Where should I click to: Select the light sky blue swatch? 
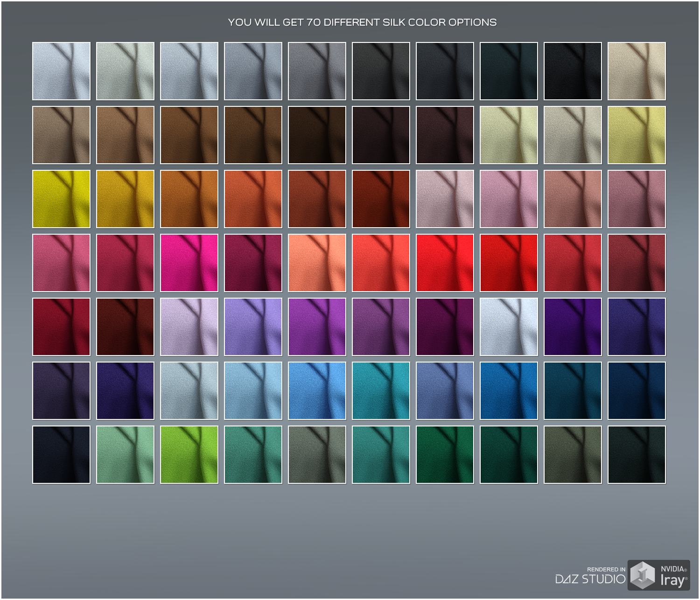[253, 391]
